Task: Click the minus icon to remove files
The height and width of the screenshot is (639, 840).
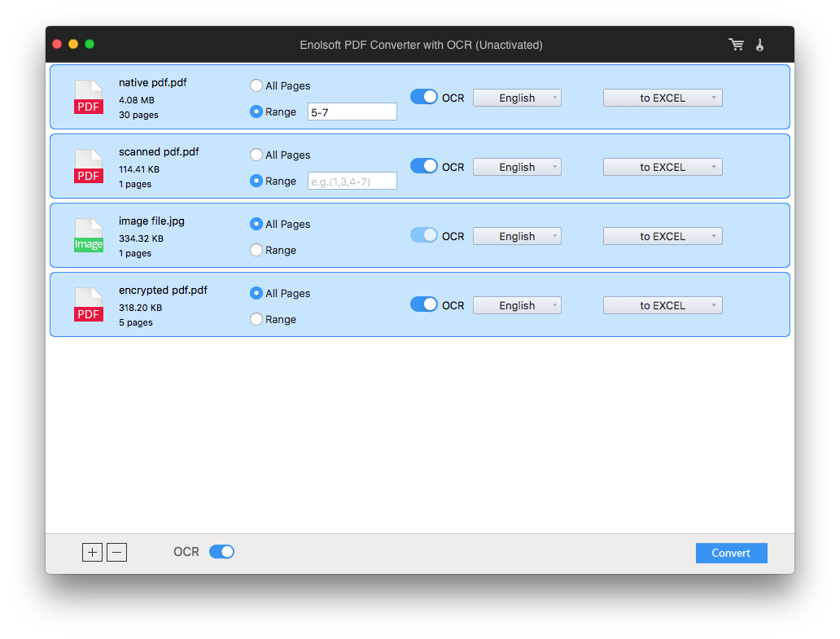Action: [116, 552]
